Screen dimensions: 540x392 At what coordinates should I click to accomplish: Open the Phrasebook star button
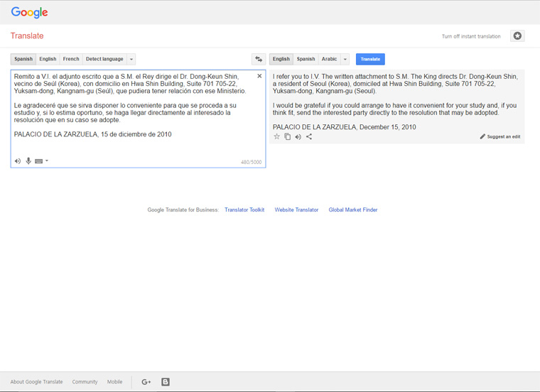coord(517,36)
